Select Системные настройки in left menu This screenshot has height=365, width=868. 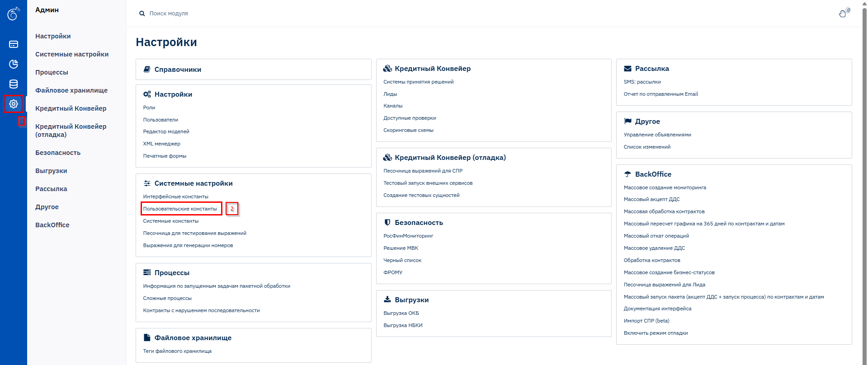tap(72, 54)
